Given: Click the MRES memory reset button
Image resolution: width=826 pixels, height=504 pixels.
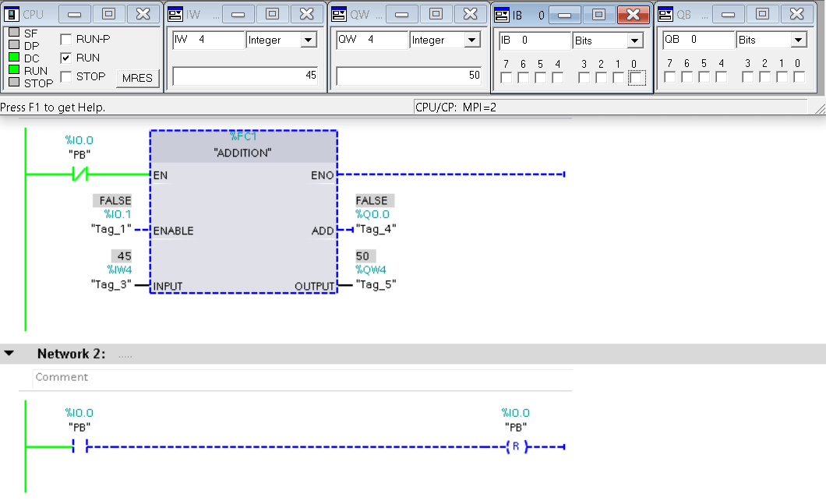Looking at the screenshot, I should click(137, 78).
